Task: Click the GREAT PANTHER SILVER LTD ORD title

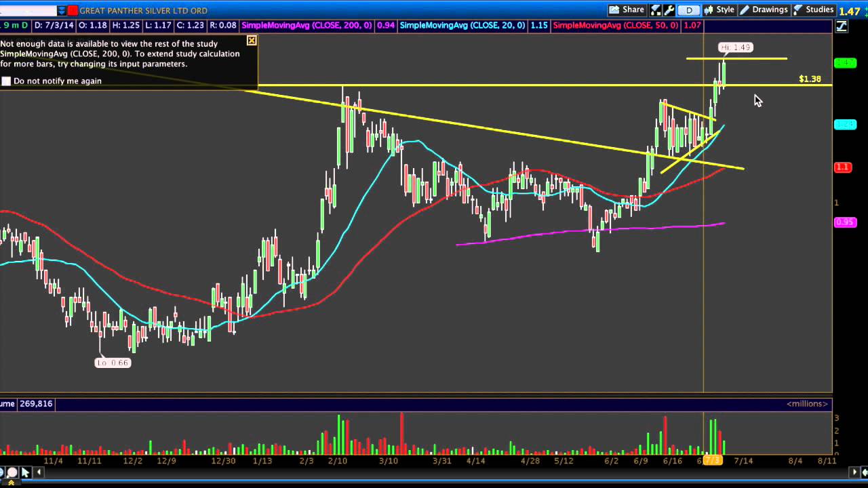Action: pyautogui.click(x=144, y=10)
